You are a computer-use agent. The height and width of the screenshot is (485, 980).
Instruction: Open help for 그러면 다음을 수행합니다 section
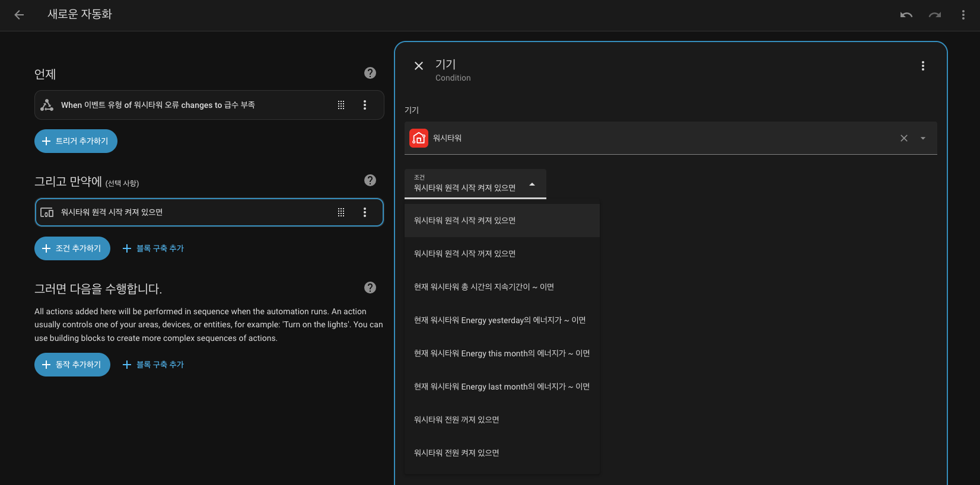pos(370,288)
